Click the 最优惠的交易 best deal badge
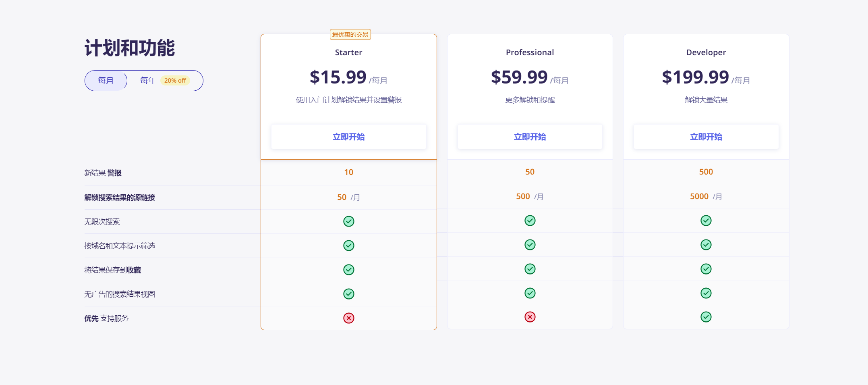 pyautogui.click(x=350, y=35)
